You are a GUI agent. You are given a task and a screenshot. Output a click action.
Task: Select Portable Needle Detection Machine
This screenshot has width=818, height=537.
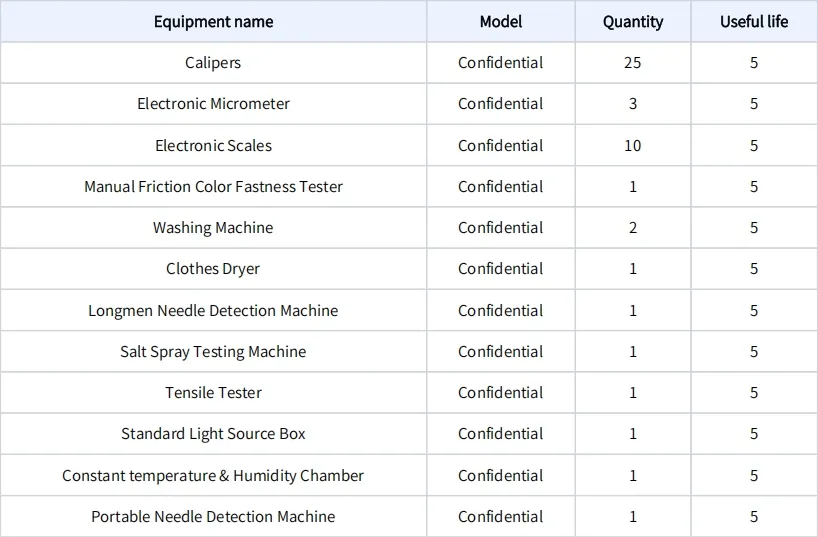213,517
